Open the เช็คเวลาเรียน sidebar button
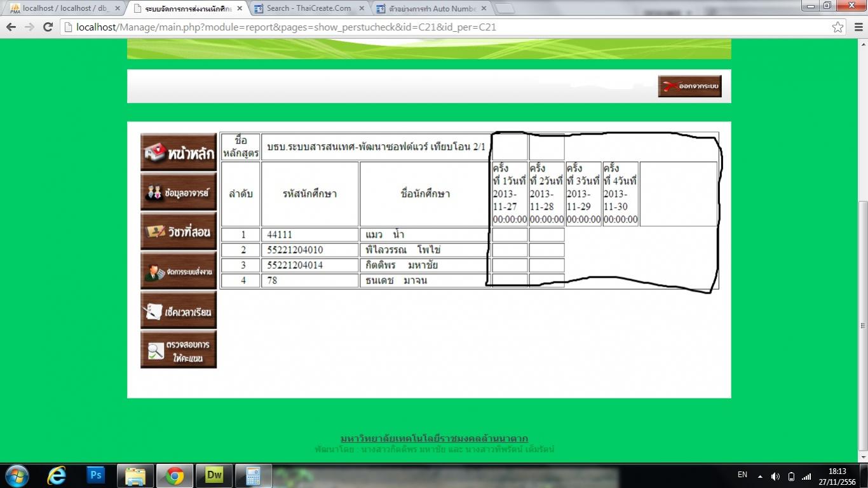 click(179, 310)
